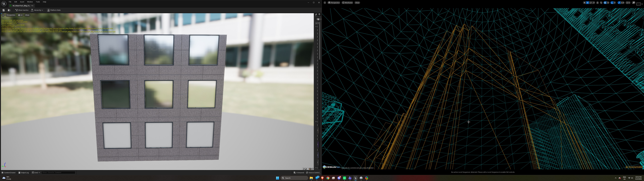Open scale snap value 0.25 dropdown
644x181 pixels.
(622, 3)
